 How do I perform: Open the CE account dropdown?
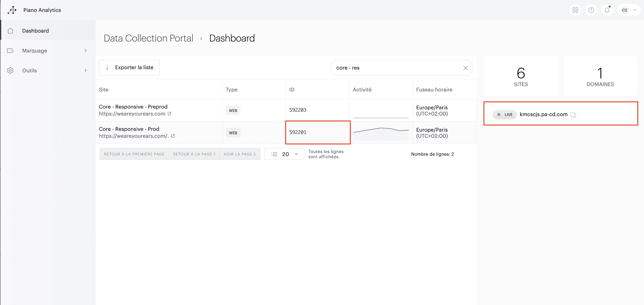(629, 10)
